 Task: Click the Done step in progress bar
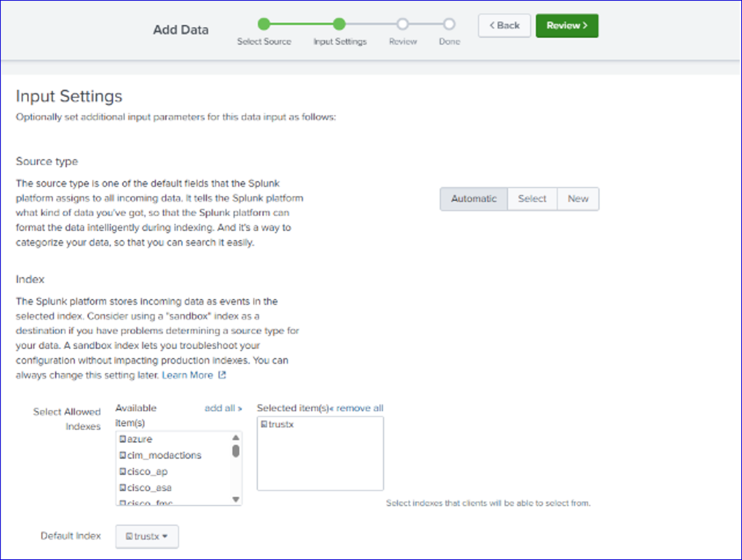pyautogui.click(x=449, y=24)
